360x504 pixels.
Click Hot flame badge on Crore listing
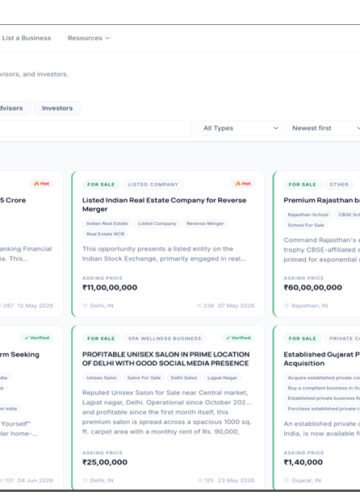click(x=42, y=184)
